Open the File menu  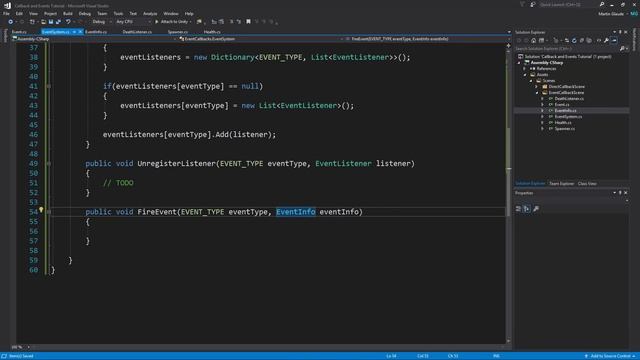6,13
